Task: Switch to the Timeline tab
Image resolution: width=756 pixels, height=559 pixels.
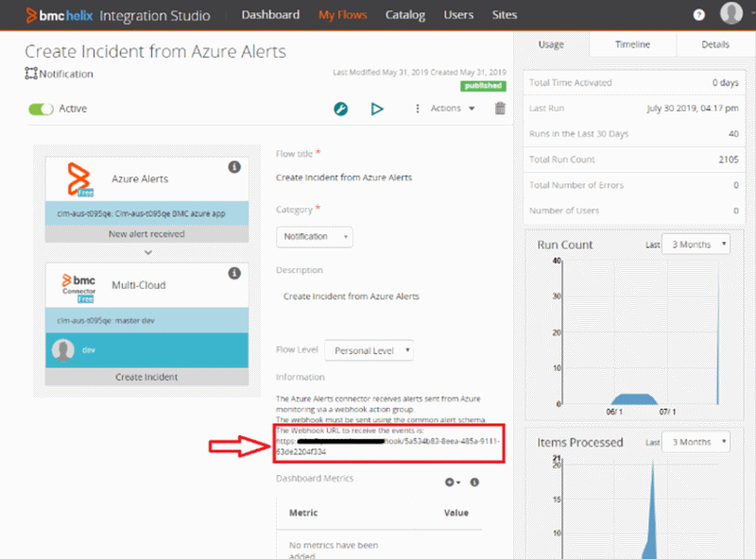Action: click(632, 44)
